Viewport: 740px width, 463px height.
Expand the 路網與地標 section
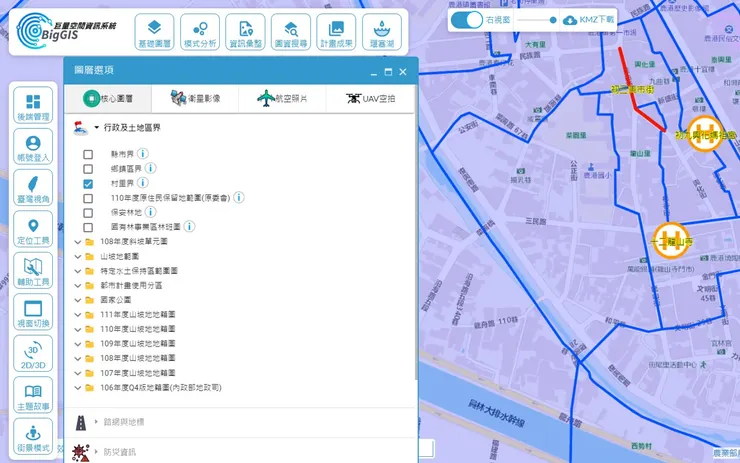pos(97,421)
